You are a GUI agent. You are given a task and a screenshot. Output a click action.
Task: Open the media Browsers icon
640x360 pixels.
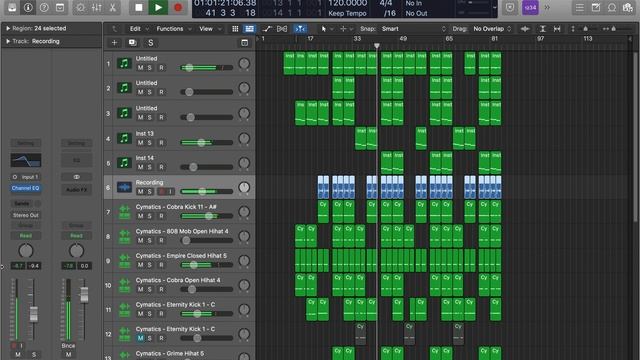click(x=628, y=7)
